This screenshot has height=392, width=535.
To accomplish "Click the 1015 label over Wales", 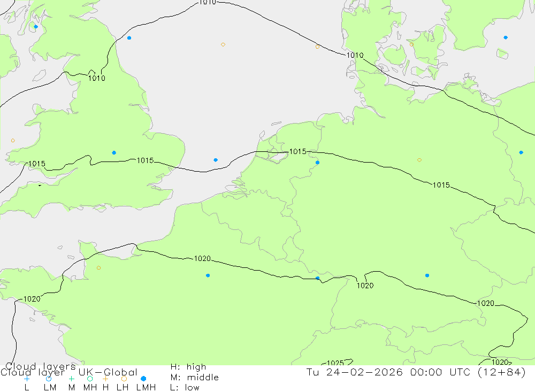I will point(37,164).
